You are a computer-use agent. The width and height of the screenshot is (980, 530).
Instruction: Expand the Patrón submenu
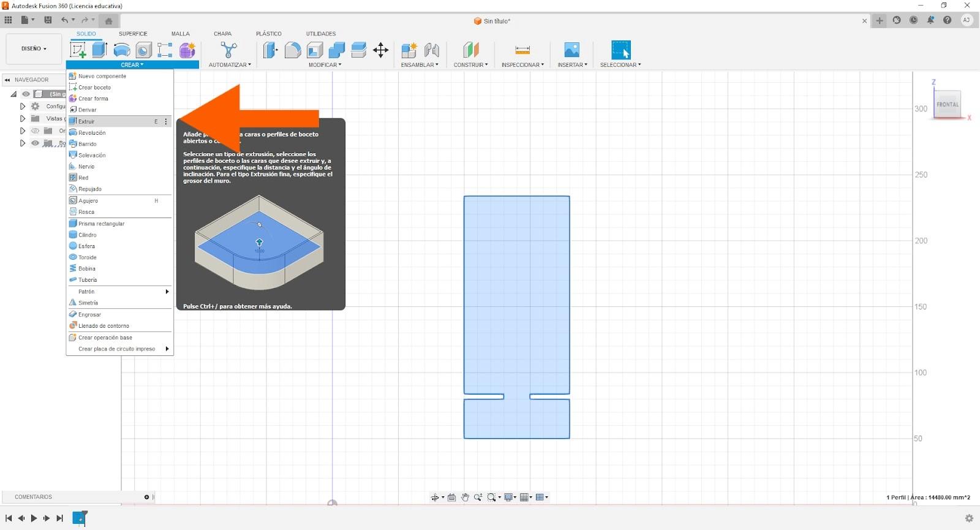pos(119,292)
